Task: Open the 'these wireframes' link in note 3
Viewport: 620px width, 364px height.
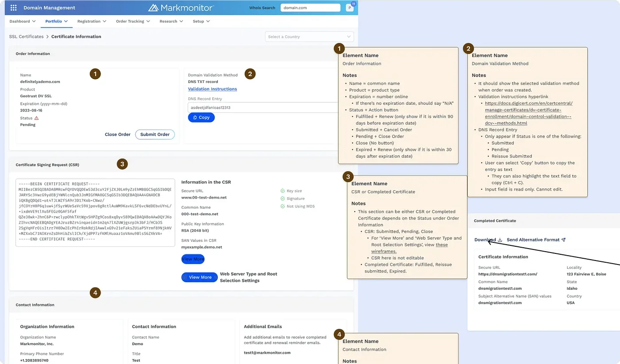Action: pos(410,248)
